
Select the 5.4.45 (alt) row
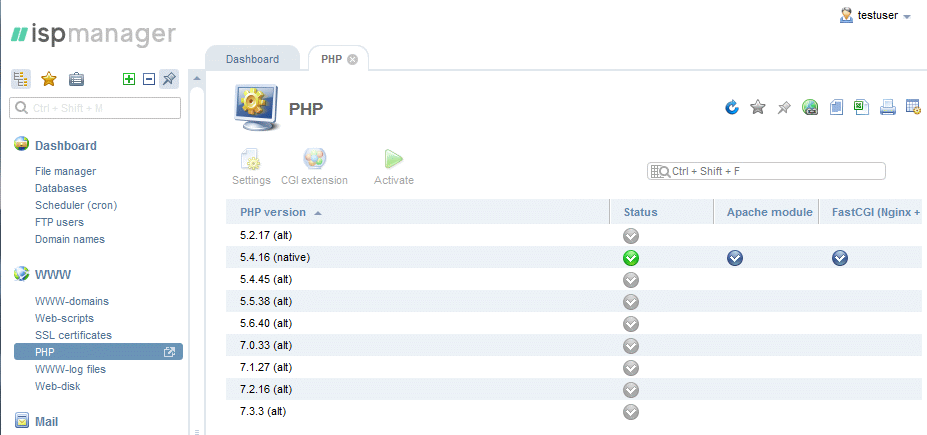pos(573,279)
